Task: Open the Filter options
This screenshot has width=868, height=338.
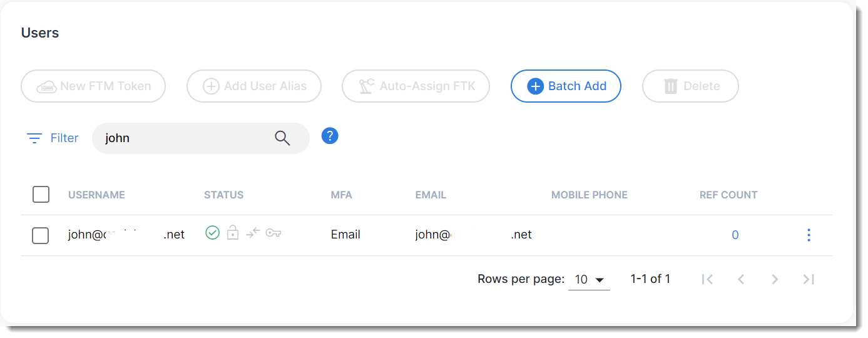Action: 53,138
